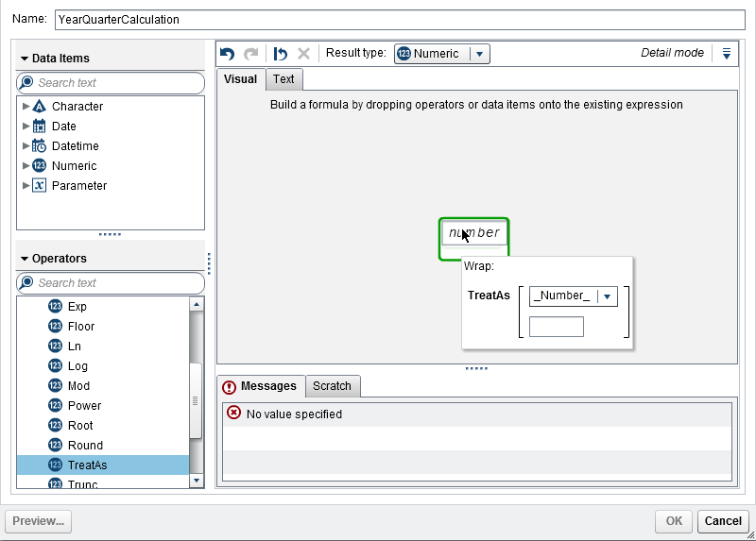Screen dimensions: 756x541
Task: Open the _Number_ dropdown in TreatAs
Action: pos(608,296)
